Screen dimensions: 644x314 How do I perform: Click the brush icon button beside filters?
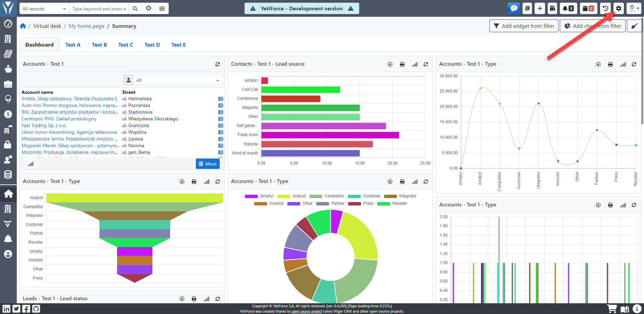[634, 26]
